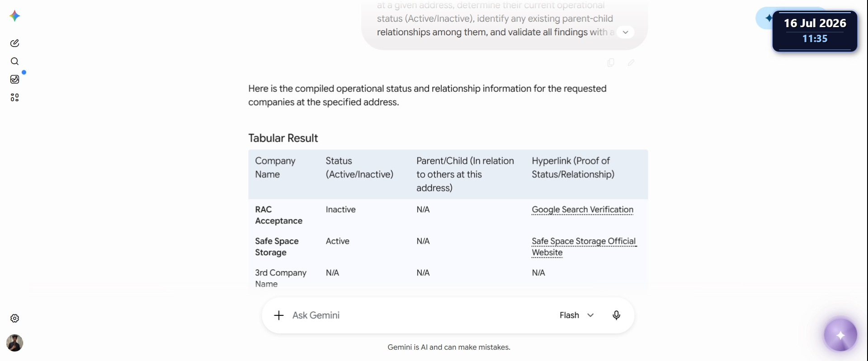The height and width of the screenshot is (361, 868).
Task: Click the Status (Active/Inactive) column header
Action: point(359,167)
